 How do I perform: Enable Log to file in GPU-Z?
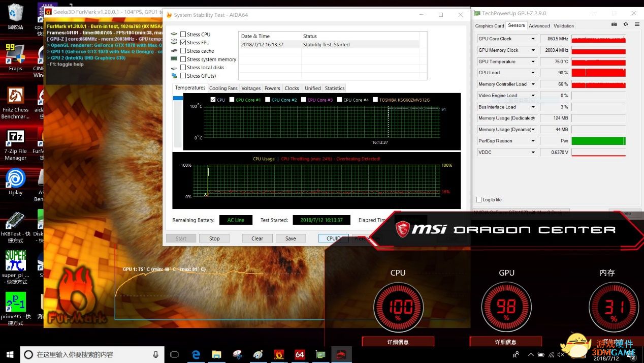[479, 200]
